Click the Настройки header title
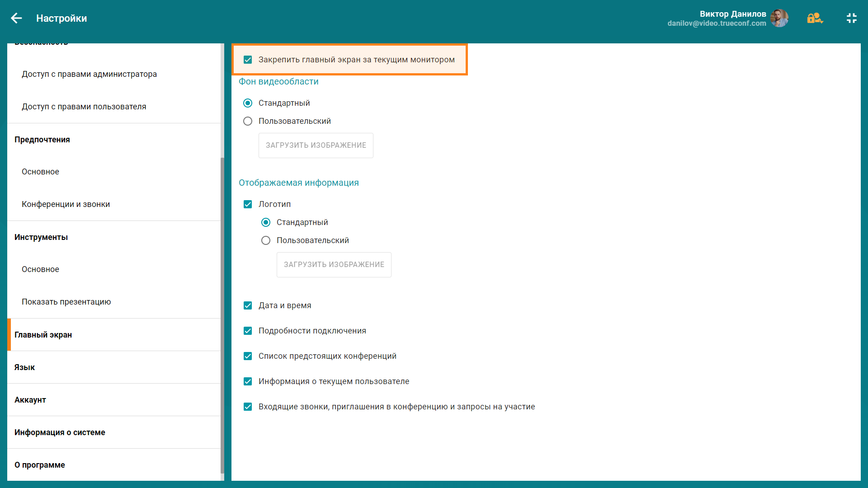Screen dimensions: 868x488 61,19
